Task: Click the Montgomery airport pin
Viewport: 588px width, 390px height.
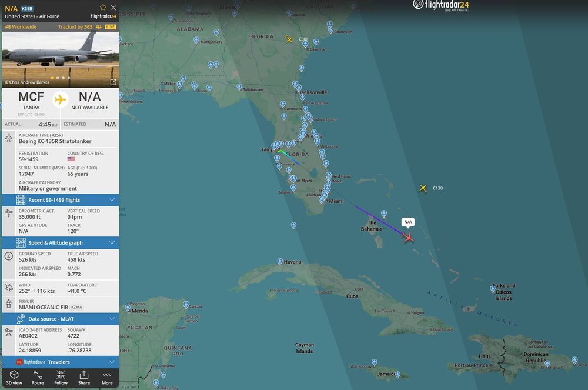Action: tap(196, 40)
